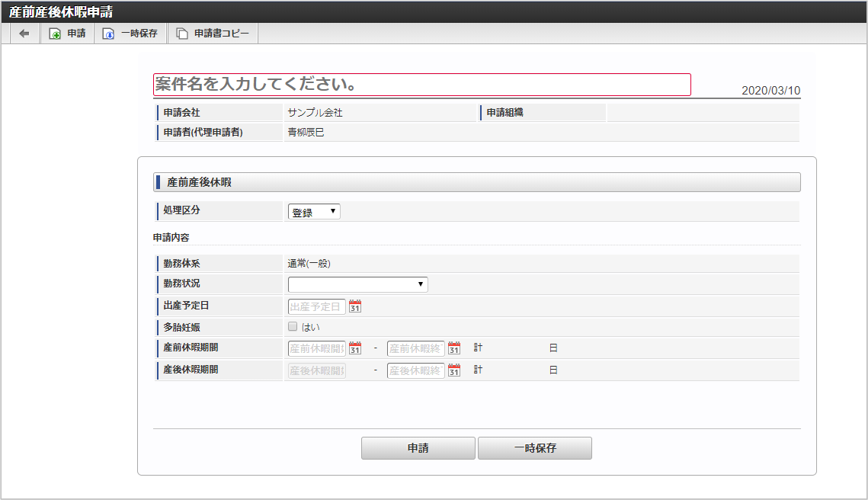Open calendar picker for 出産予定日
868x500 pixels.
[355, 306]
